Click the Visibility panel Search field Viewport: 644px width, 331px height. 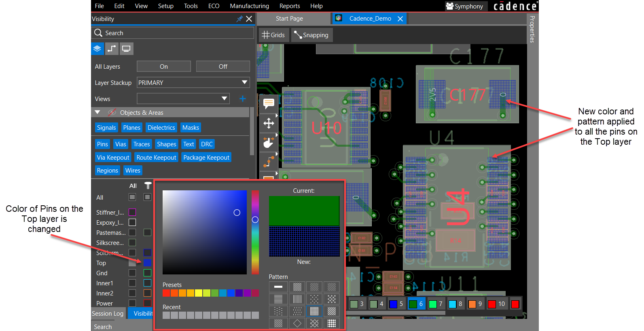(x=173, y=33)
